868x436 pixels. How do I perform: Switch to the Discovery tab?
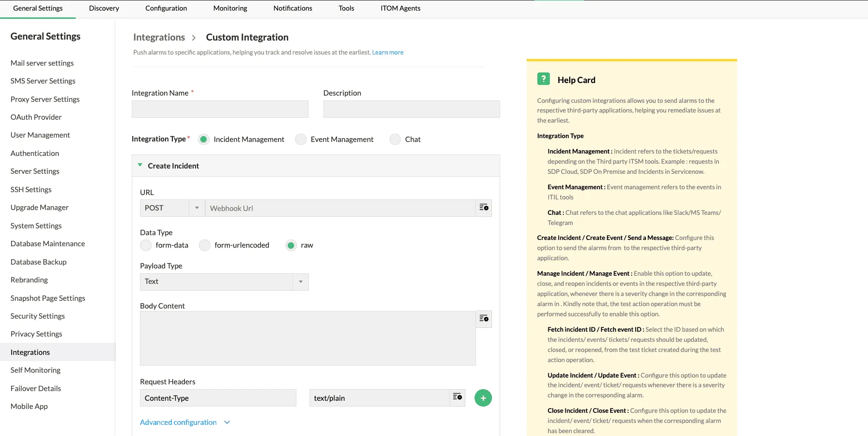tap(104, 8)
